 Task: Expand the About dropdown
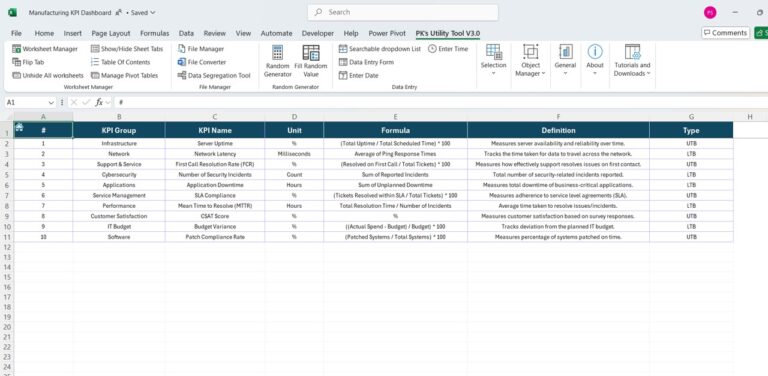click(x=595, y=73)
